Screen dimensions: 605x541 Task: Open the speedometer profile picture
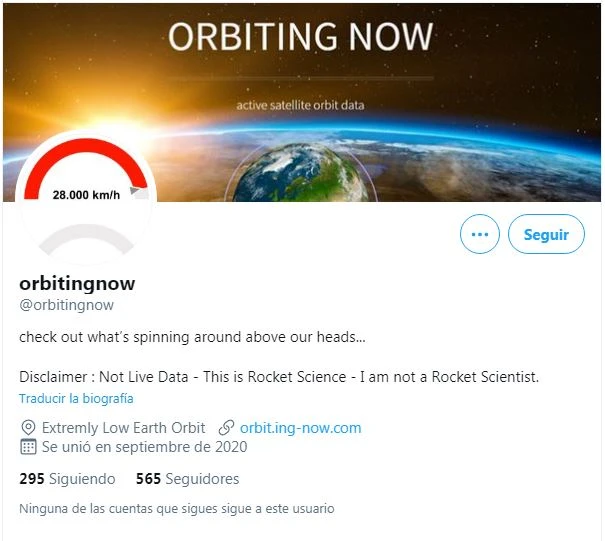click(86, 198)
